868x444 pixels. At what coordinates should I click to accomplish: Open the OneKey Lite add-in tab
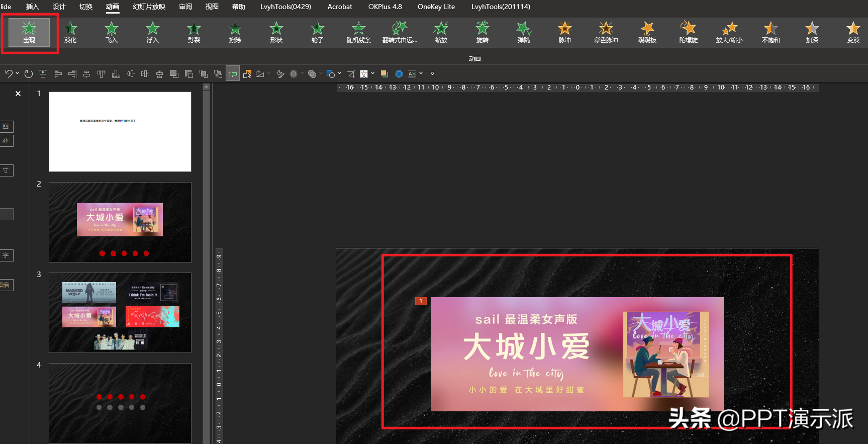(x=436, y=7)
